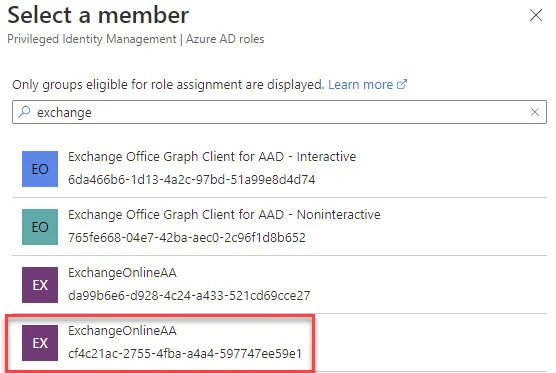This screenshot has height=373, width=556.
Task: Click the blue EO avatar for Interactive client
Action: point(40,169)
